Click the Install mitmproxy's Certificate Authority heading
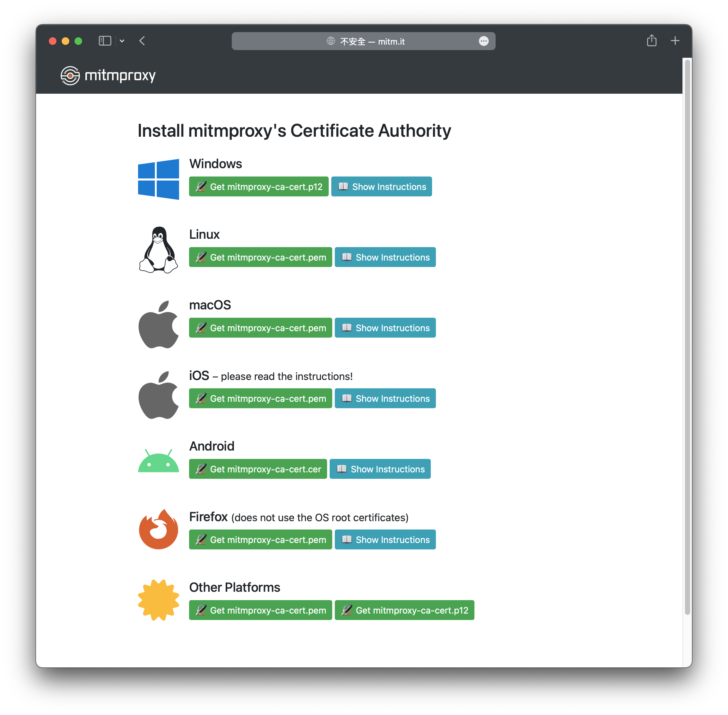 point(294,131)
